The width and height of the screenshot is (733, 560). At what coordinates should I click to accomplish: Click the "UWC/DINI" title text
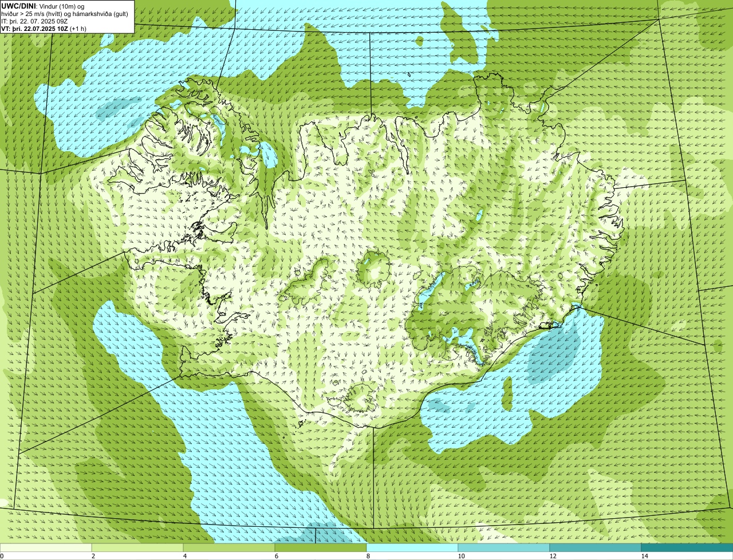coord(18,6)
